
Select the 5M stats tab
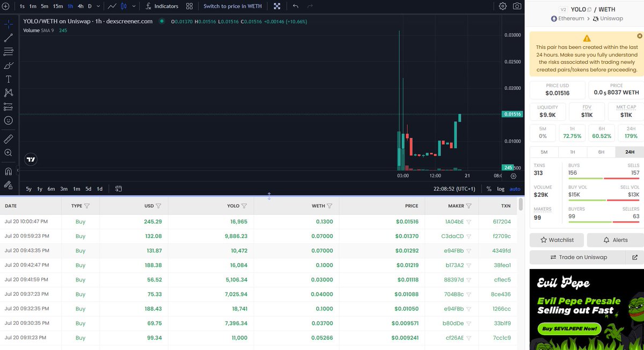pos(544,152)
